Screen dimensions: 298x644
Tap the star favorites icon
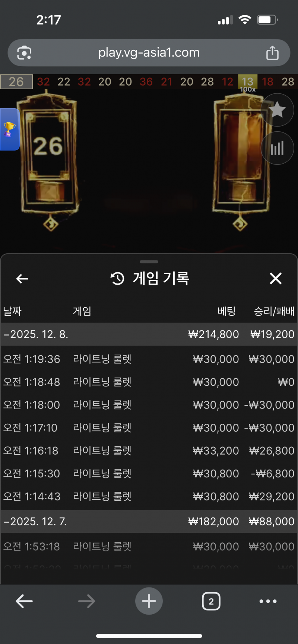[277, 110]
